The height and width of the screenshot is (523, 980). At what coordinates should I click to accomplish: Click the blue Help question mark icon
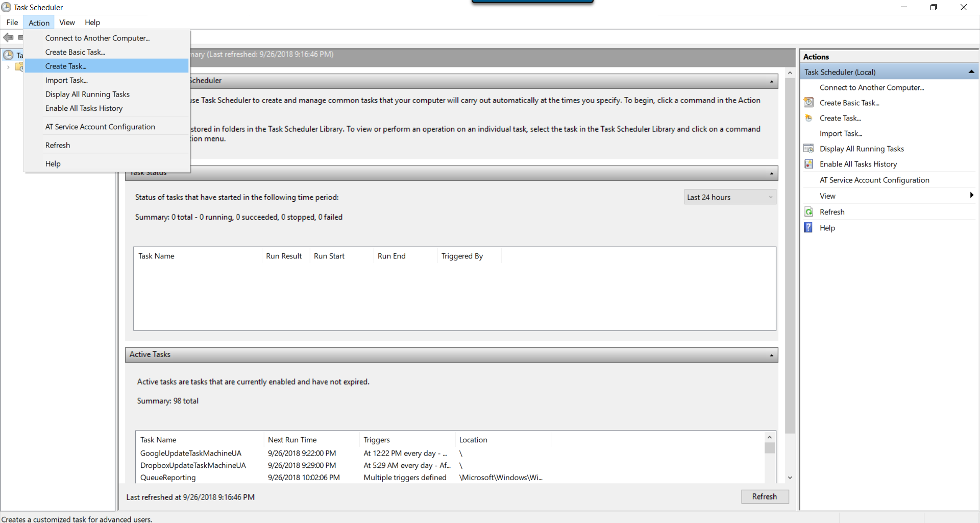(x=808, y=227)
